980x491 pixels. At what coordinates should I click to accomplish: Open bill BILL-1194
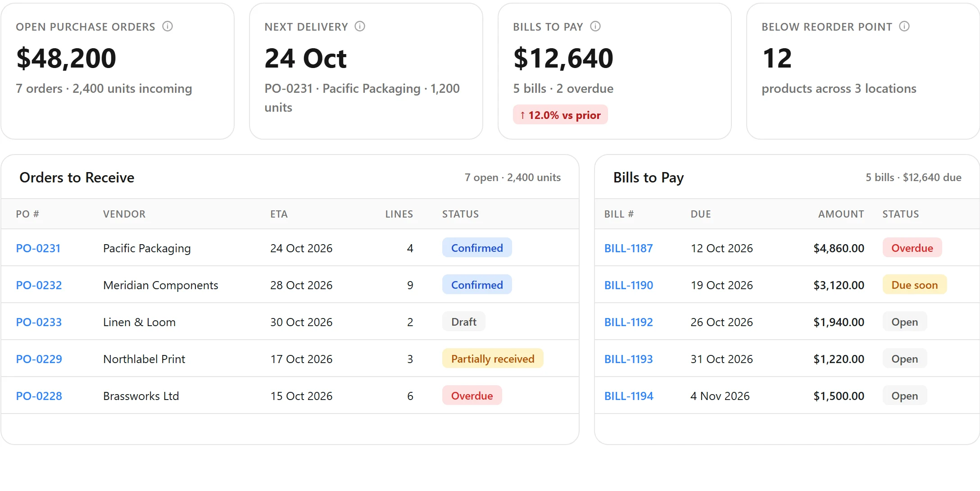coord(628,396)
